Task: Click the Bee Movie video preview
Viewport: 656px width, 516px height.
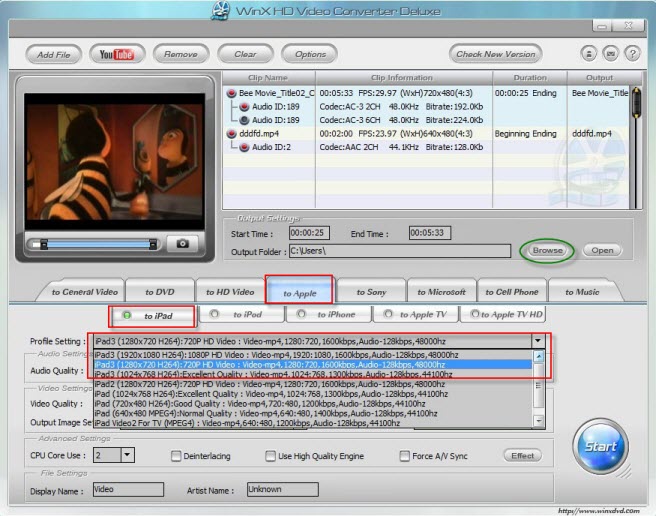Action: [x=114, y=161]
